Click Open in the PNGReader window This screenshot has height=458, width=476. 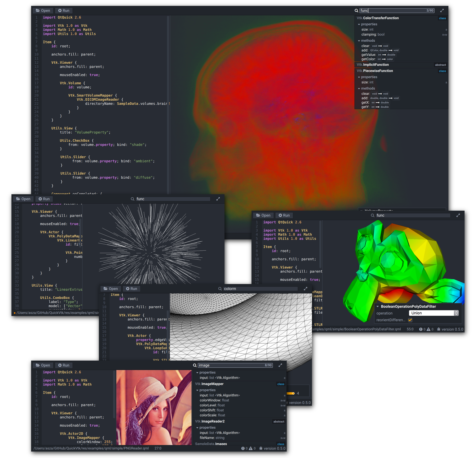click(43, 365)
